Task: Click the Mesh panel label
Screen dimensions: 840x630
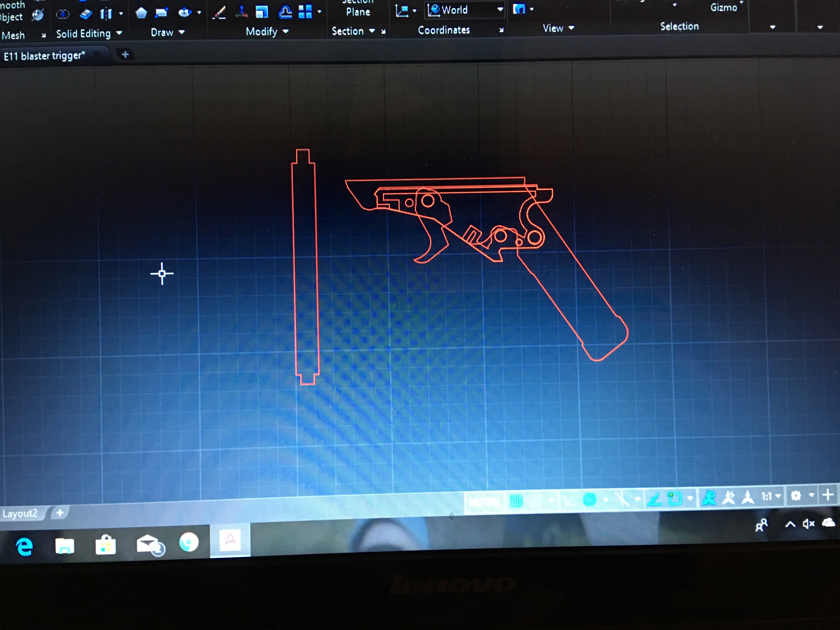Action: (x=13, y=35)
